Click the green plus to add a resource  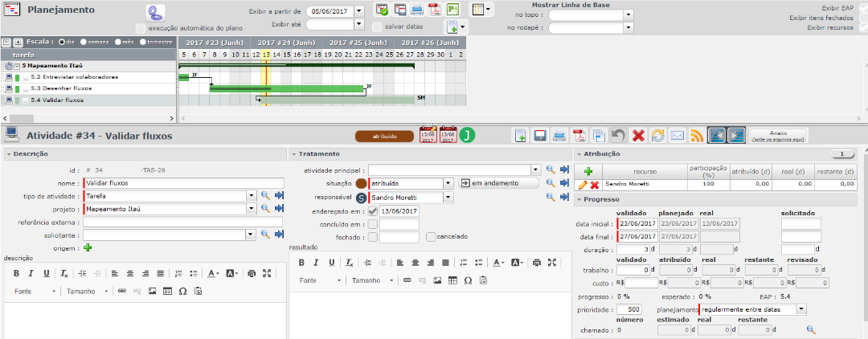[x=588, y=171]
